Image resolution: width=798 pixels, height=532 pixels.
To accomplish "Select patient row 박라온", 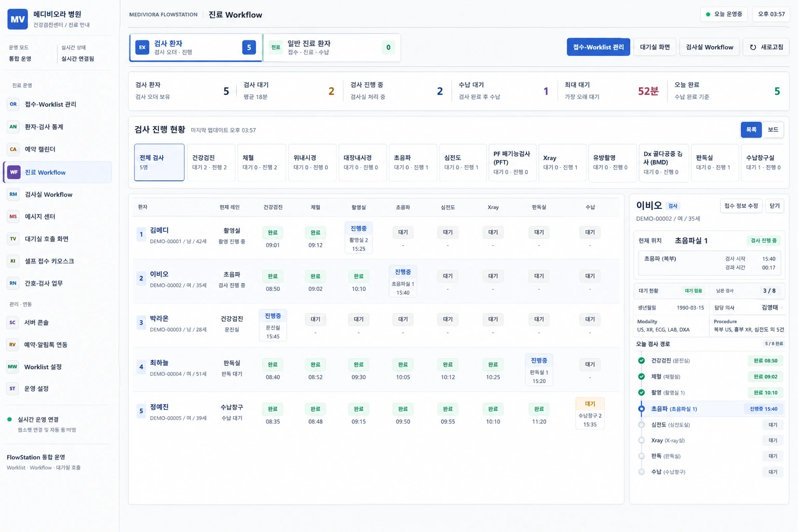I will tap(376, 325).
